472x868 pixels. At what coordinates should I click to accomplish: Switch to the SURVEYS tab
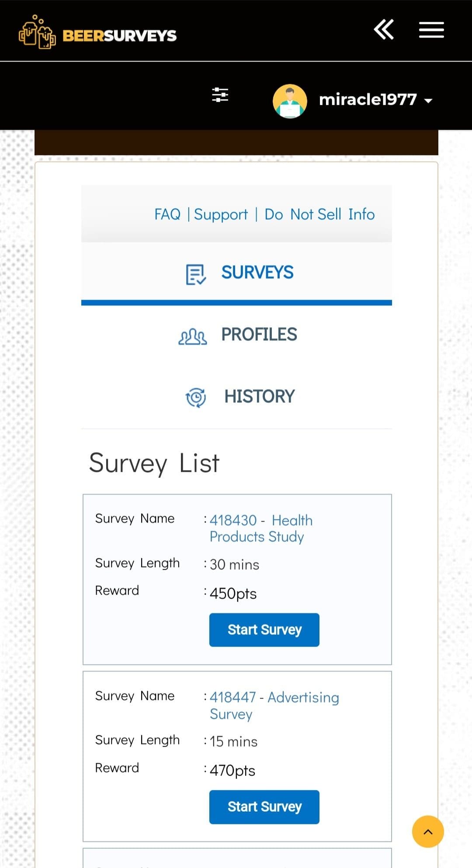236,273
